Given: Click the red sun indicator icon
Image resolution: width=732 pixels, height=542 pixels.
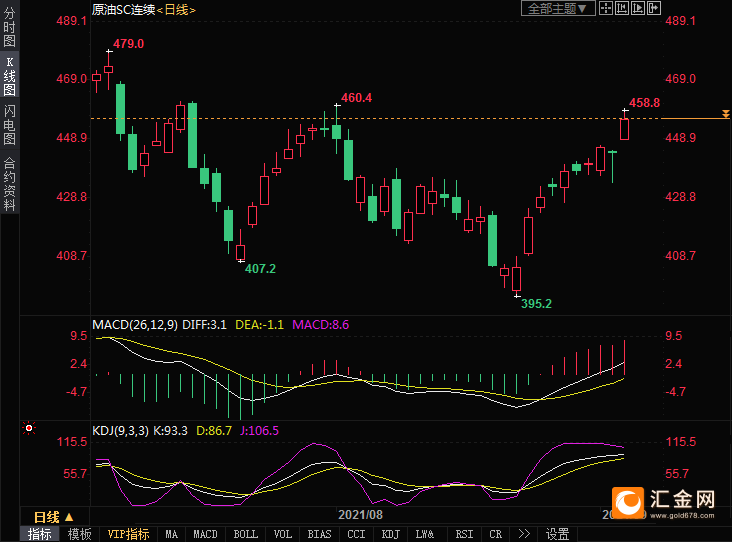Looking at the screenshot, I should (x=29, y=428).
